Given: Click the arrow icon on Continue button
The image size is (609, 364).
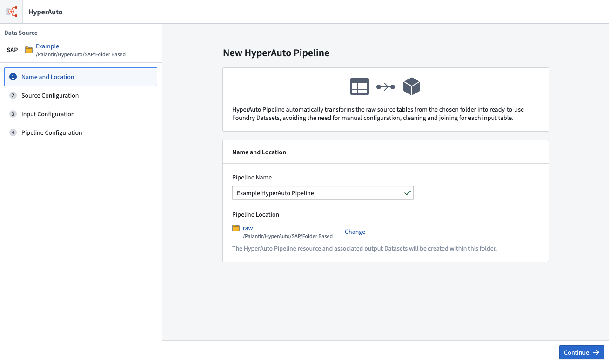Looking at the screenshot, I should pos(596,352).
